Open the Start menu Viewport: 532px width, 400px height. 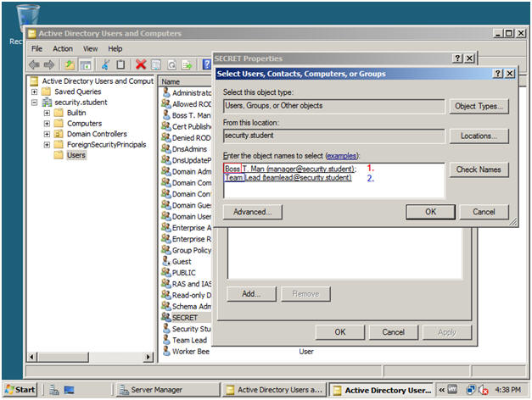pos(20,390)
